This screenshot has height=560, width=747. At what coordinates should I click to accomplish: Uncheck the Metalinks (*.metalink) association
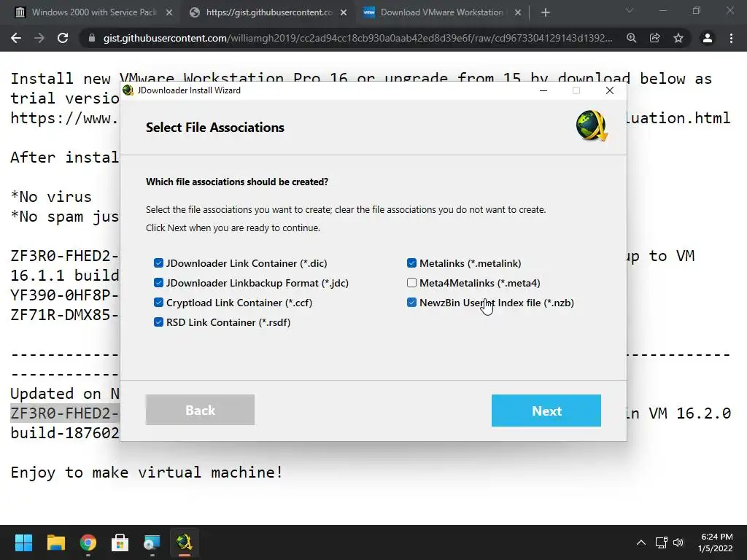point(411,262)
